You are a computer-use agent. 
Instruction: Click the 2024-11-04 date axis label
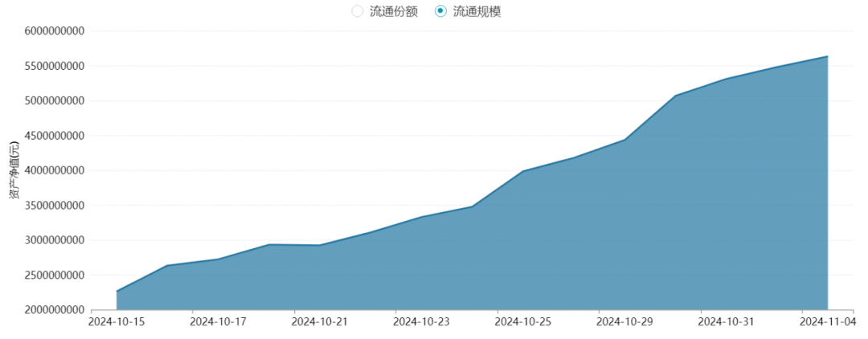tap(828, 321)
